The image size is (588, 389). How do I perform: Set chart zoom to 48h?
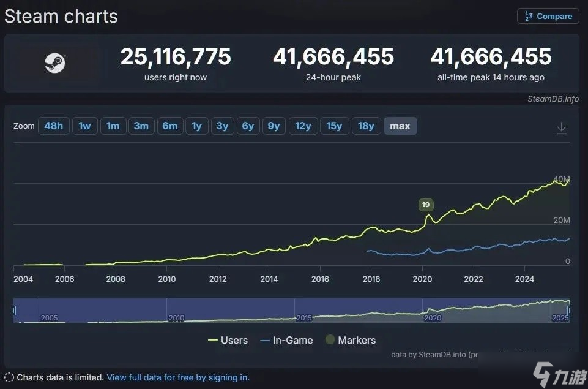point(53,126)
